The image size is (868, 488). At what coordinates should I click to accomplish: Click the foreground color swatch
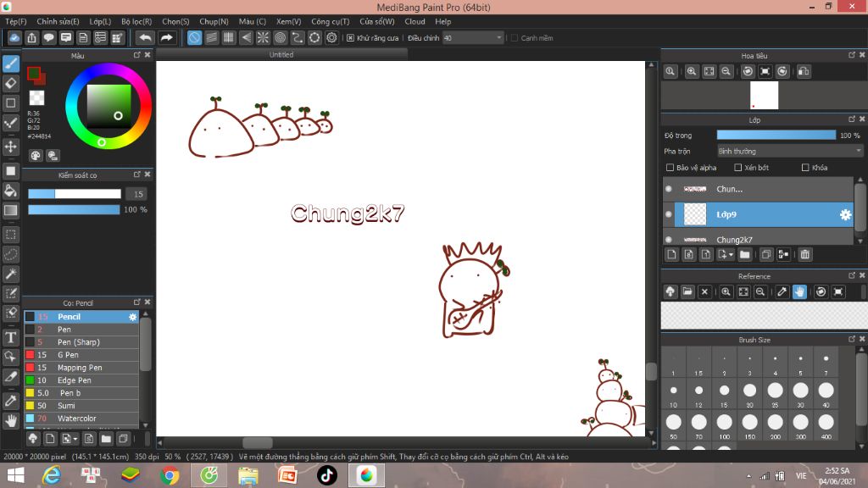click(34, 73)
